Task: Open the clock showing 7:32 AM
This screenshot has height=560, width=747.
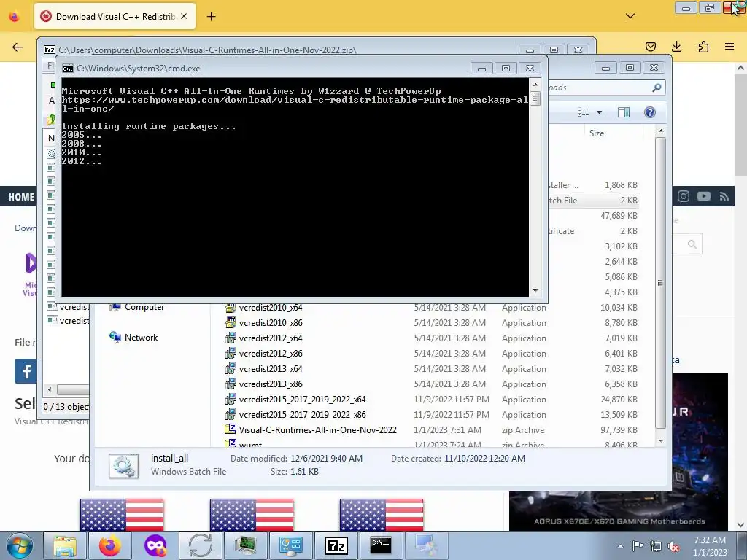Action: pyautogui.click(x=709, y=546)
